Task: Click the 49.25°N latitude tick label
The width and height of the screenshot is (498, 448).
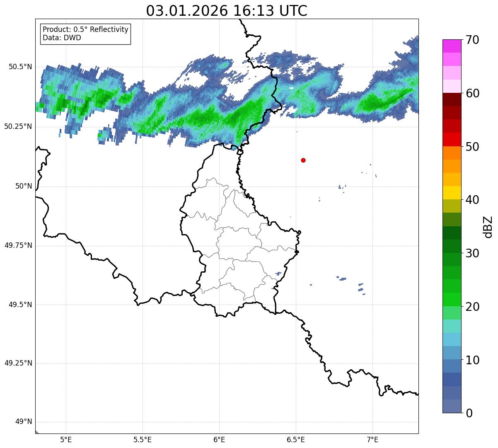Action: (x=18, y=363)
